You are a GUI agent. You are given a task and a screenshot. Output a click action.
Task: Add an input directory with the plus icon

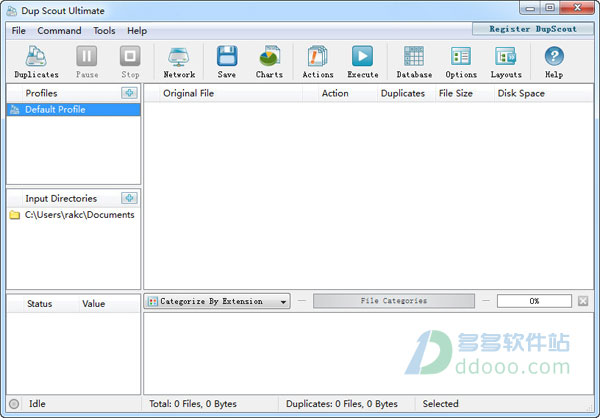[x=129, y=198]
